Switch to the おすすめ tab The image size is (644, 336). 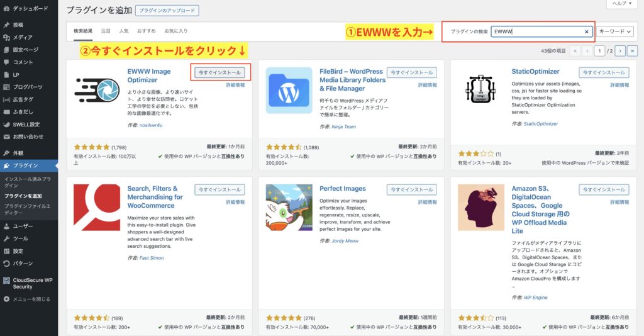point(146,31)
